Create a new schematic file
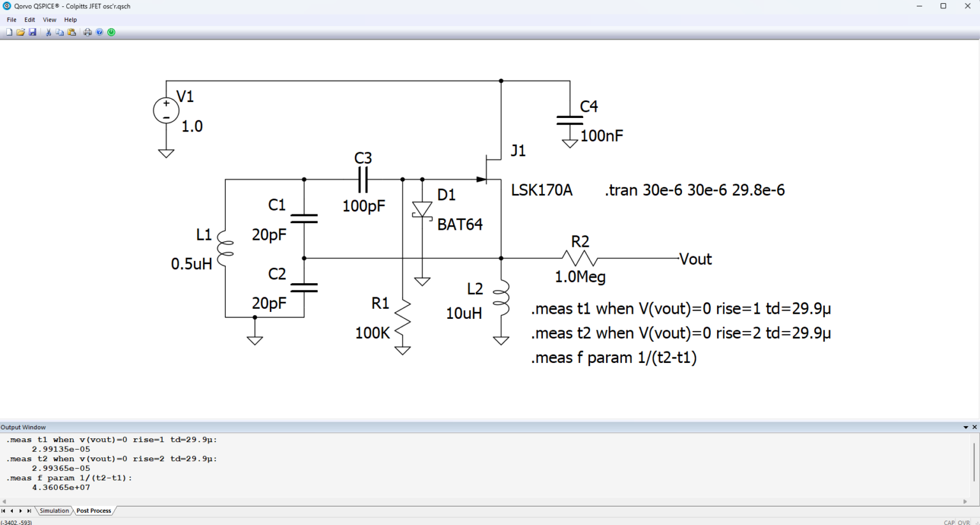Screen dimensions: 980x525 [9, 32]
